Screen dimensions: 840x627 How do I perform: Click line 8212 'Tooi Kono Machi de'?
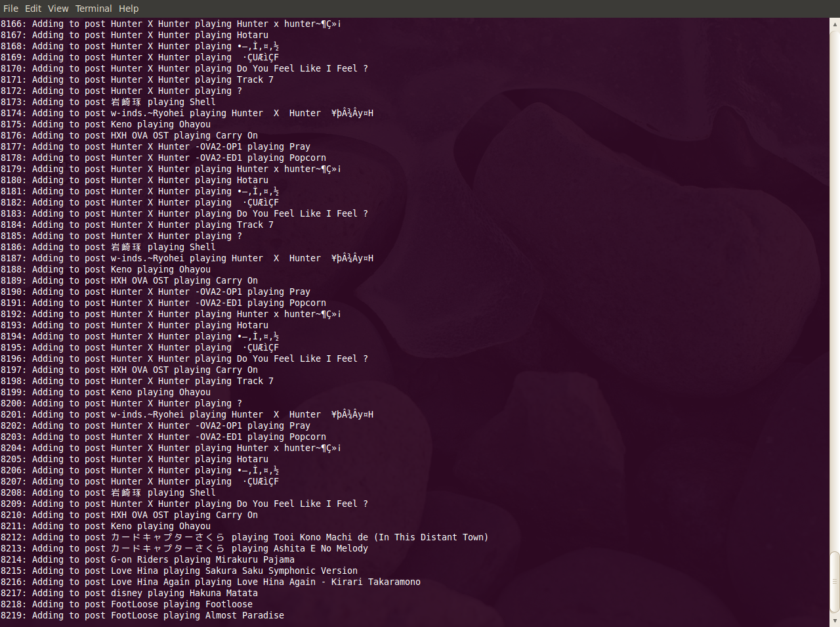321,538
